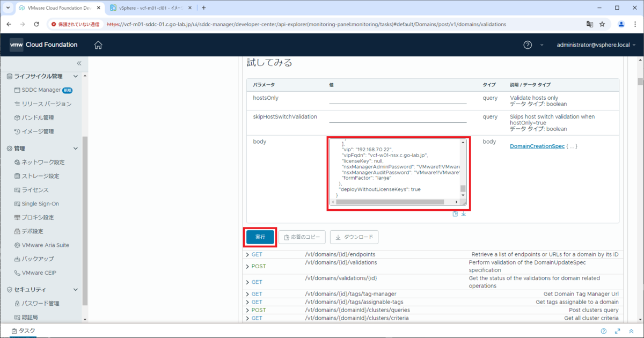Click inside the body JSON textarea
The width and height of the screenshot is (644, 338).
pos(394,169)
